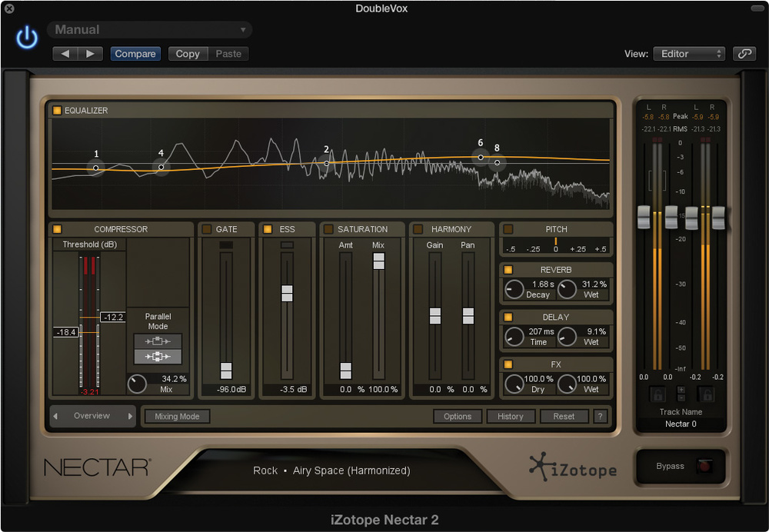This screenshot has height=532, width=769.
Task: Open help with the question mark button
Action: (x=600, y=416)
